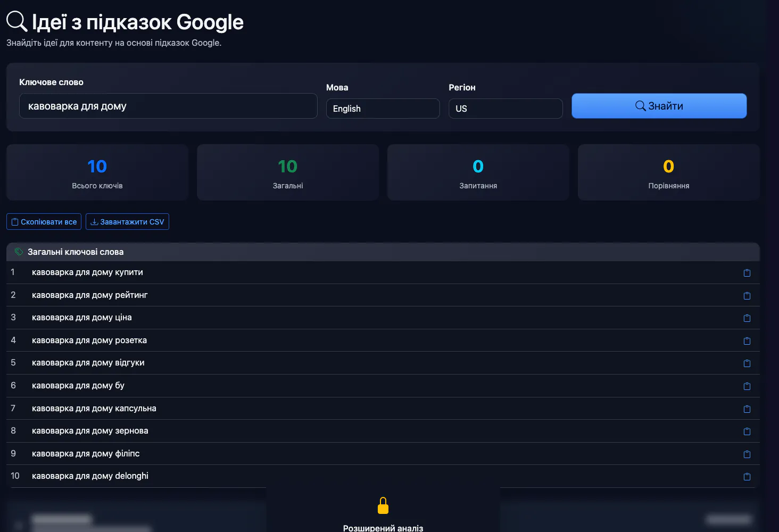This screenshot has width=779, height=532.
Task: Click the Скопіювати все button
Action: pyautogui.click(x=44, y=222)
